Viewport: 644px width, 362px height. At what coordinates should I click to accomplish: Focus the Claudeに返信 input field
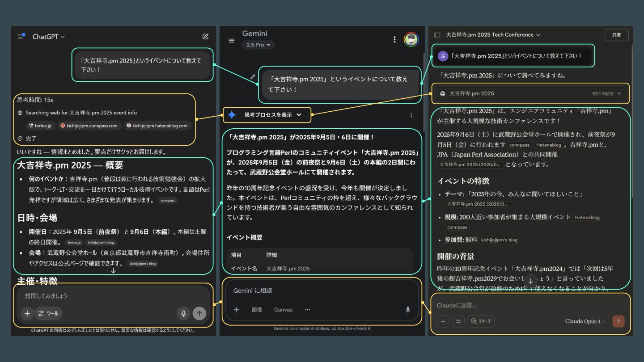click(530, 305)
